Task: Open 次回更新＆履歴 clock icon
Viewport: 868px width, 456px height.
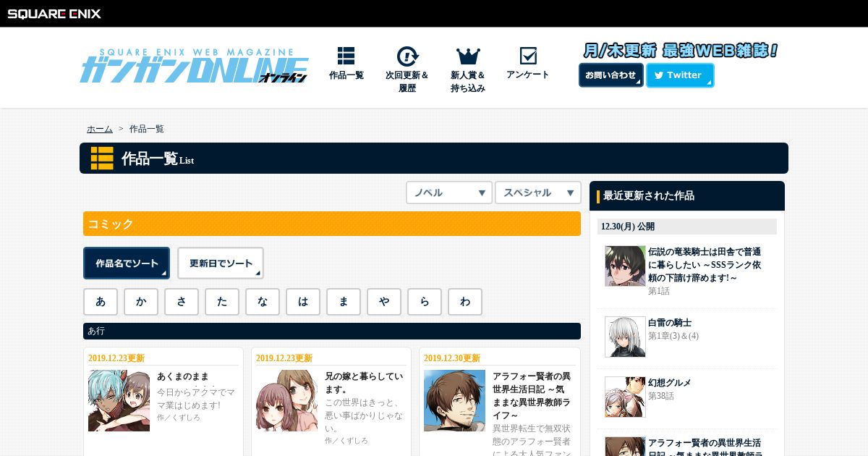Action: [x=407, y=56]
